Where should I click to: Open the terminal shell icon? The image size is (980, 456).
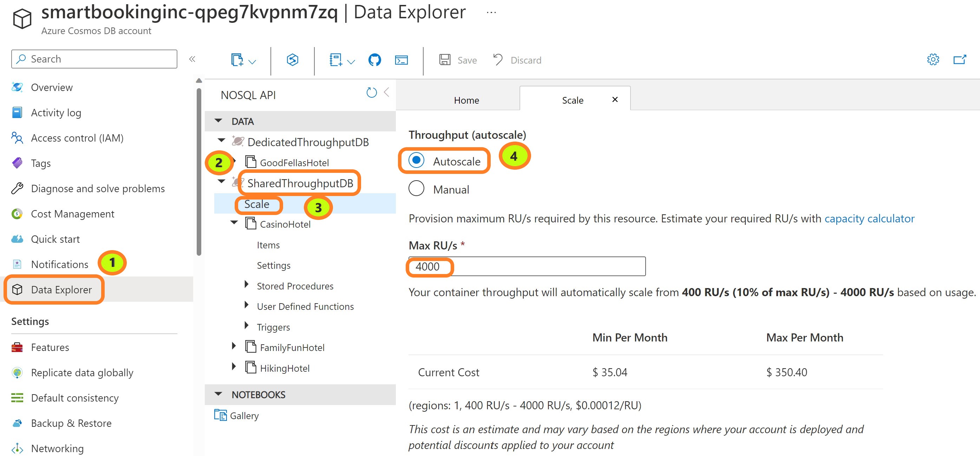click(401, 60)
